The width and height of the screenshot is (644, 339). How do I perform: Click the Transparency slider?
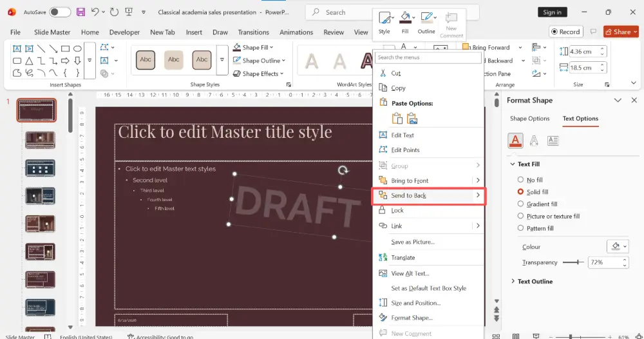pyautogui.click(x=573, y=262)
